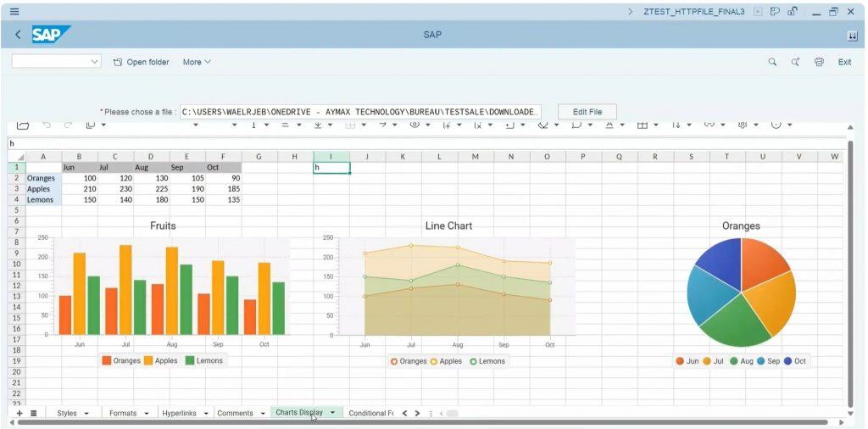This screenshot has height=429, width=868.
Task: Click the printer icon
Action: tap(819, 62)
